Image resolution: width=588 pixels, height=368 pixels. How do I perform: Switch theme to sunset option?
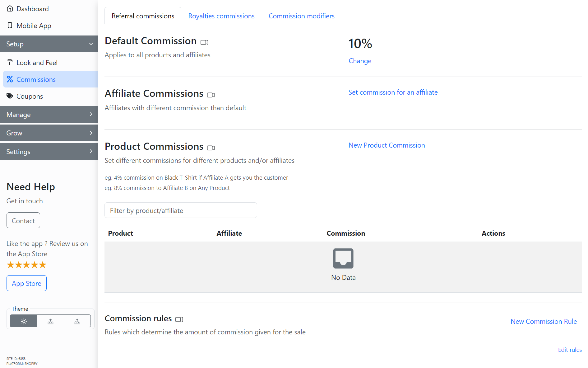pos(50,321)
